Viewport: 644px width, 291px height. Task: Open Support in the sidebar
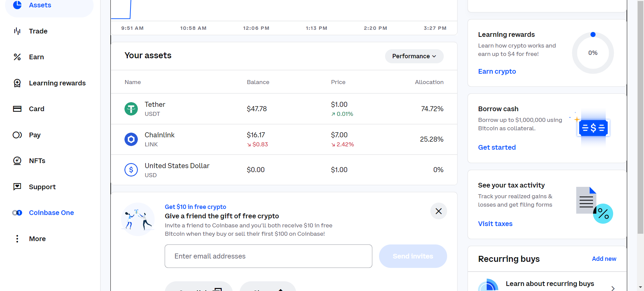click(42, 187)
